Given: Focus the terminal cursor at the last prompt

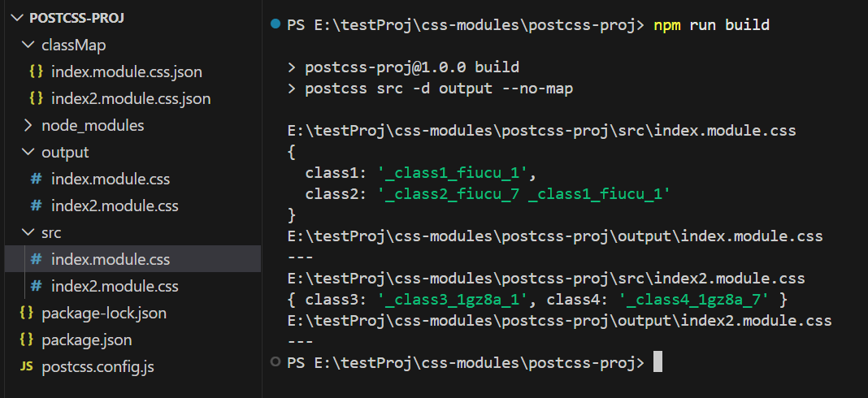Looking at the screenshot, I should 658,361.
